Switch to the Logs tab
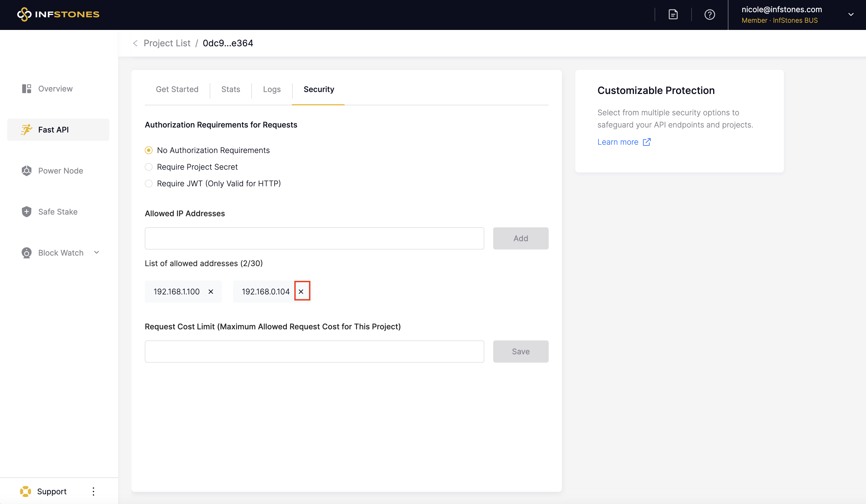The height and width of the screenshot is (504, 866). pyautogui.click(x=272, y=89)
